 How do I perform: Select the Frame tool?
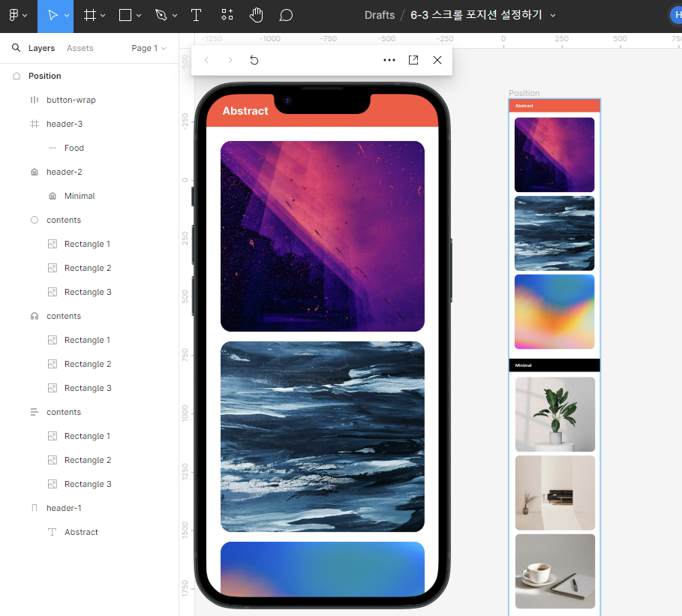(89, 15)
